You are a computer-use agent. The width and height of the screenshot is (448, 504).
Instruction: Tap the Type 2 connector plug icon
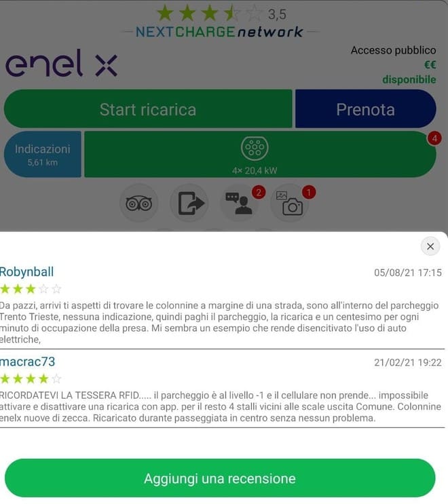(255, 148)
